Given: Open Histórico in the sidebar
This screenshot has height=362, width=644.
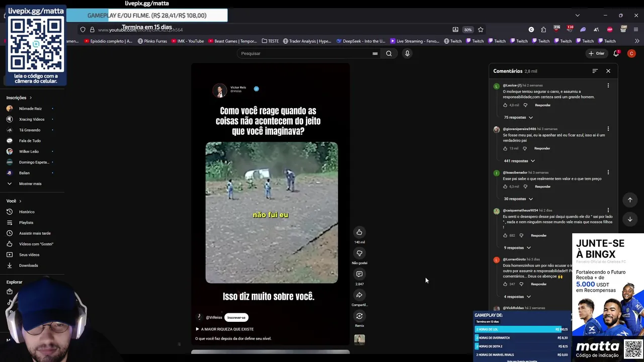Looking at the screenshot, I should 27,212.
